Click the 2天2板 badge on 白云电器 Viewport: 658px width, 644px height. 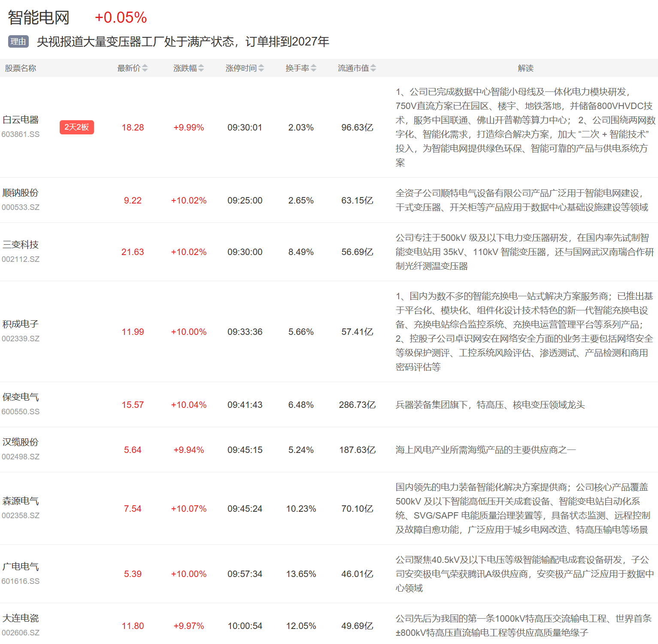tap(76, 127)
